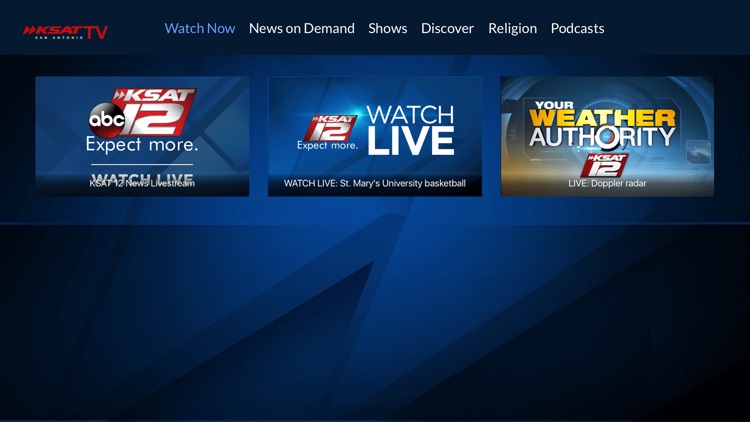Go to the Discover tab
Image resolution: width=750 pixels, height=422 pixels.
tap(447, 28)
